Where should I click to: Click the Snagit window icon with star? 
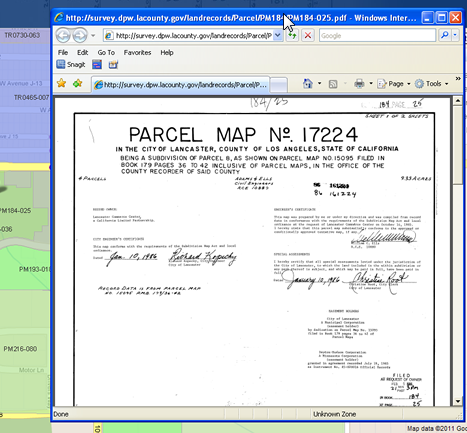pos(113,64)
